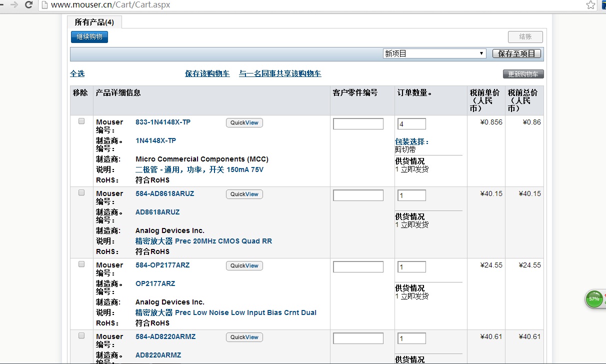This screenshot has height=364, width=606.
Task: Click the customer part number field for 584-AD8618ARUZ
Action: pos(358,195)
